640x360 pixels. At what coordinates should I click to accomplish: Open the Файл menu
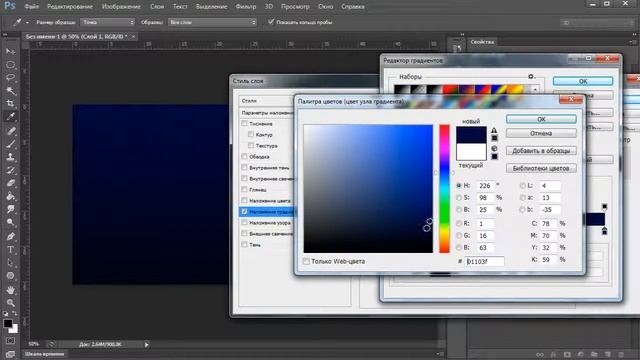coord(31,7)
